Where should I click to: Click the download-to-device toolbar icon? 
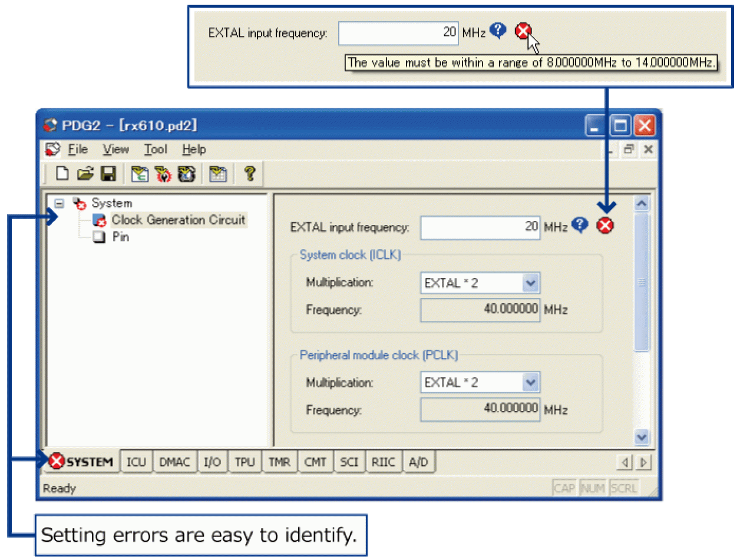point(187,174)
